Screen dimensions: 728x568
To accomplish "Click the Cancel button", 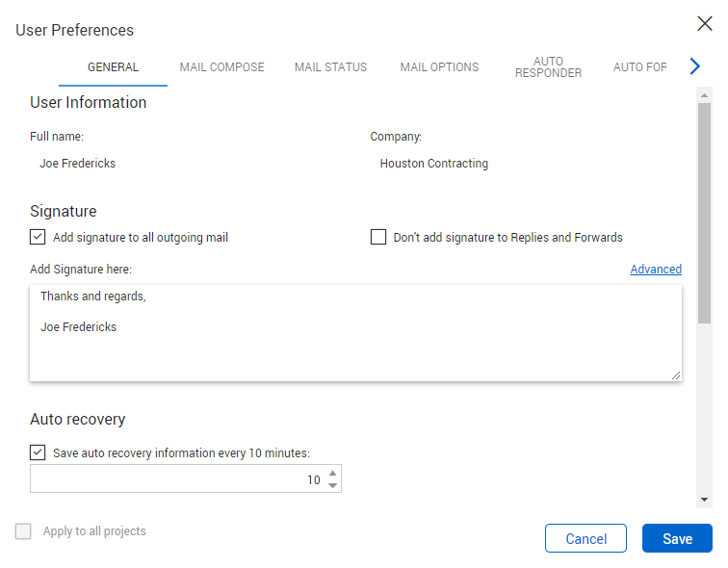I will click(x=585, y=538).
